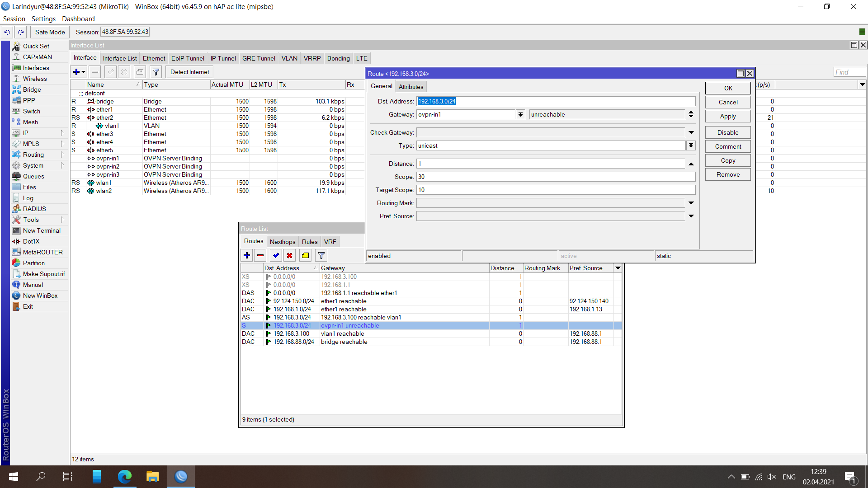Toggle Safe Mode
Image resolution: width=868 pixels, height=488 pixels.
(x=50, y=32)
